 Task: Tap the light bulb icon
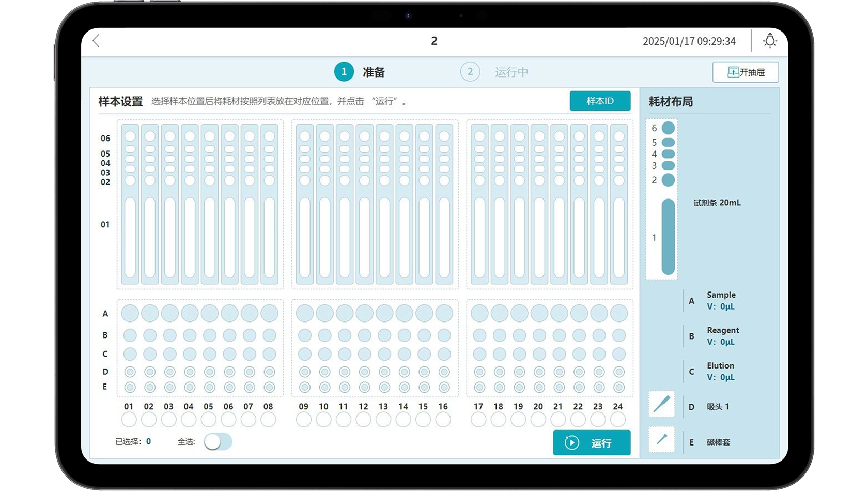pos(770,41)
